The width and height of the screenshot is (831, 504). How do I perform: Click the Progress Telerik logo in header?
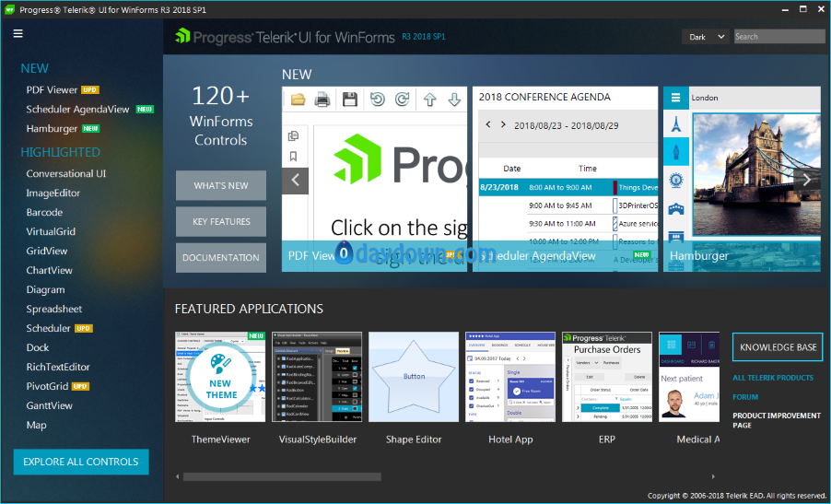coord(285,37)
